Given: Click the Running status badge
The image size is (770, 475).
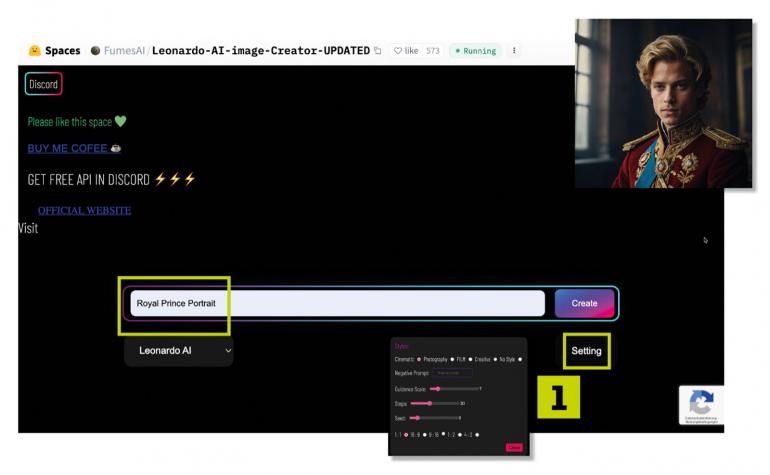Looking at the screenshot, I should pyautogui.click(x=475, y=51).
